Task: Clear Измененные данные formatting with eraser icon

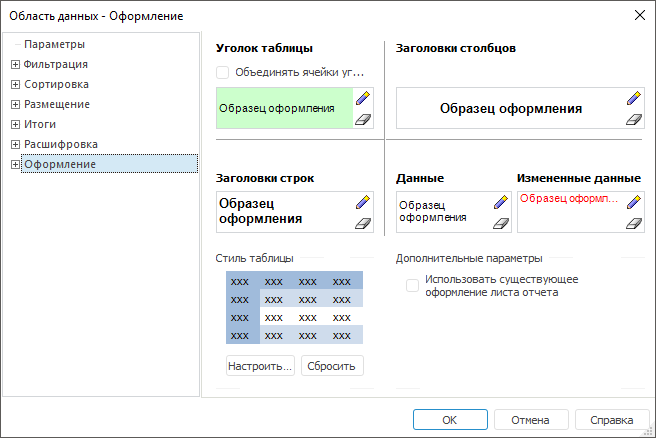Action: (x=634, y=223)
